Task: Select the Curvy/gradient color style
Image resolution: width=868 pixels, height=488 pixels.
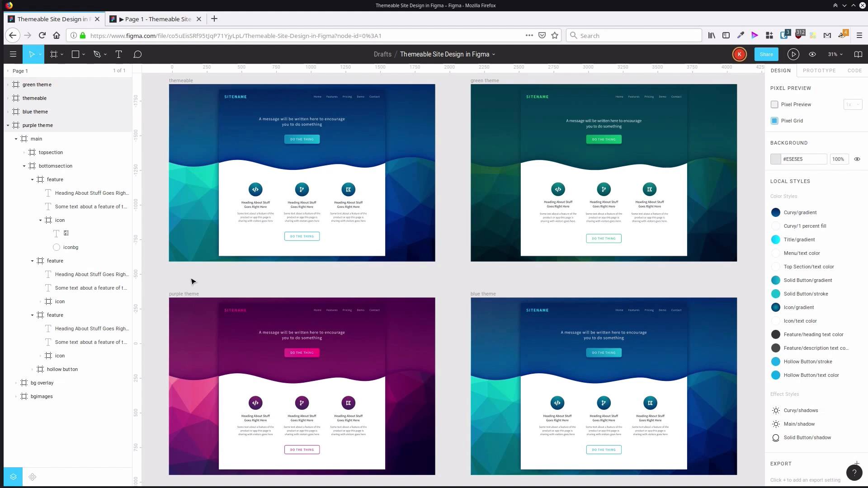Action: coord(800,212)
